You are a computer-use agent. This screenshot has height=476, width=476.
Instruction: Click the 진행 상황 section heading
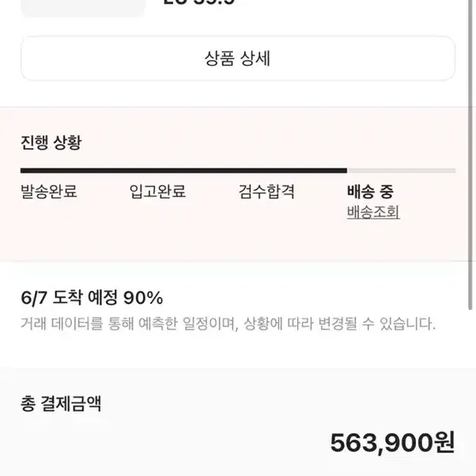tap(51, 142)
